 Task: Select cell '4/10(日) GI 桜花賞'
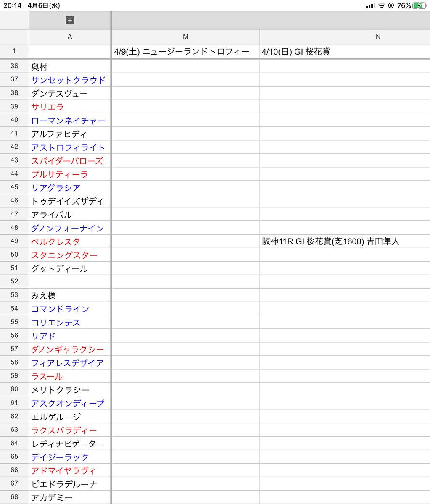pyautogui.click(x=345, y=52)
